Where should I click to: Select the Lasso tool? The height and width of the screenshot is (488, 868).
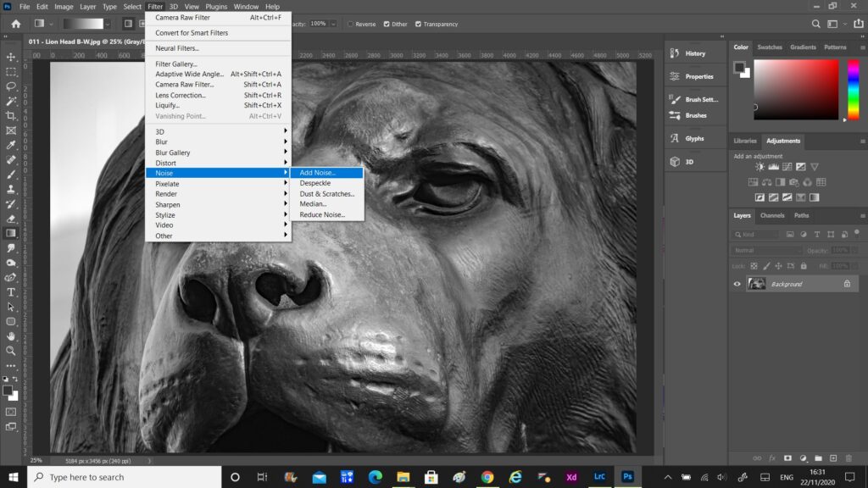coord(11,86)
